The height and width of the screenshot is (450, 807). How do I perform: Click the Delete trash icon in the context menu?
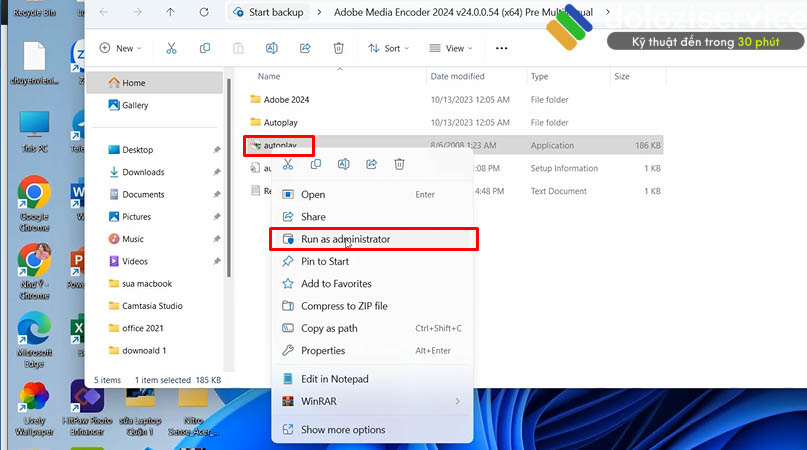coord(399,165)
